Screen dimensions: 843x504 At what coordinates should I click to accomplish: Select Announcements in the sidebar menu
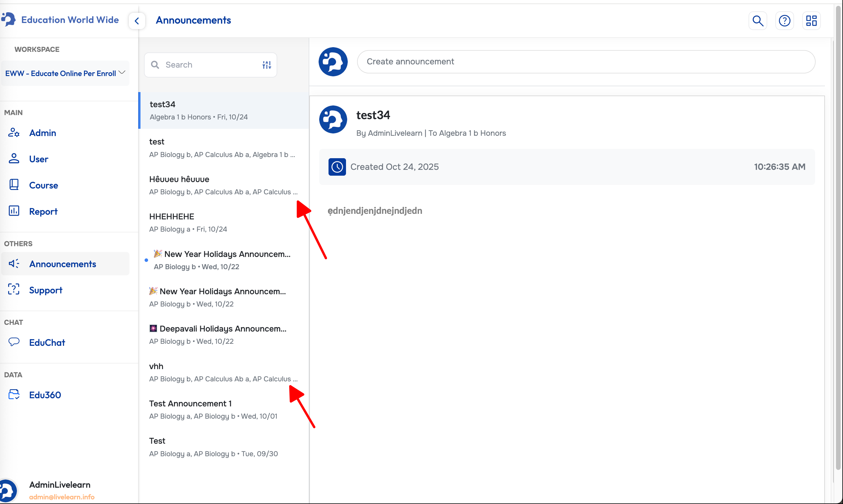pos(62,264)
